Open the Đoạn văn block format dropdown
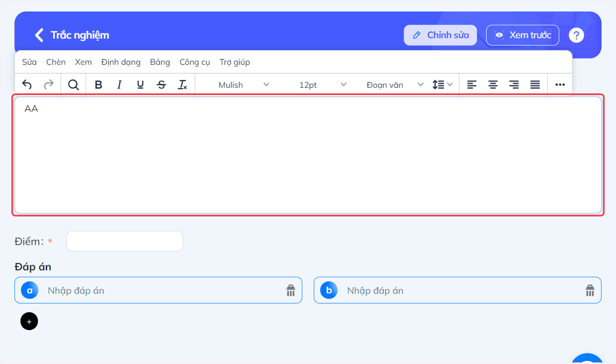Screen dimensions: 616x364 pyautogui.click(x=393, y=85)
